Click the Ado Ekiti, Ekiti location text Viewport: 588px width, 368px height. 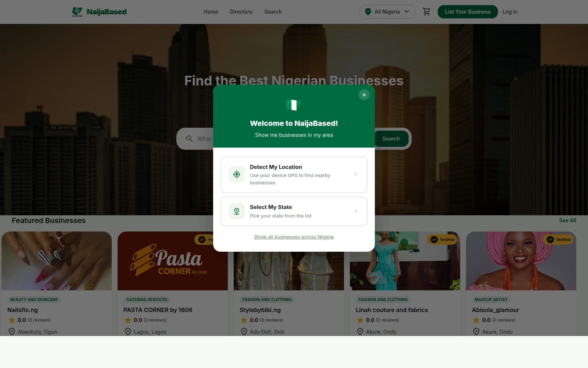click(267, 332)
